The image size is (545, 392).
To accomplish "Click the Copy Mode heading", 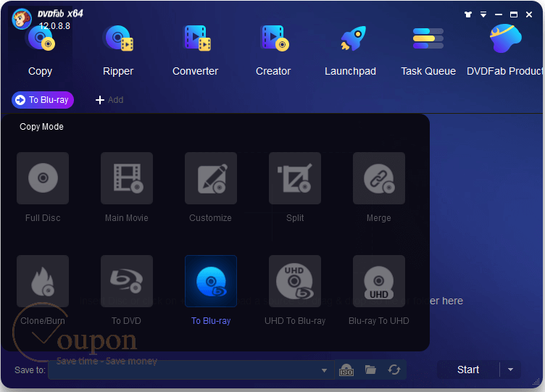I will click(x=42, y=127).
